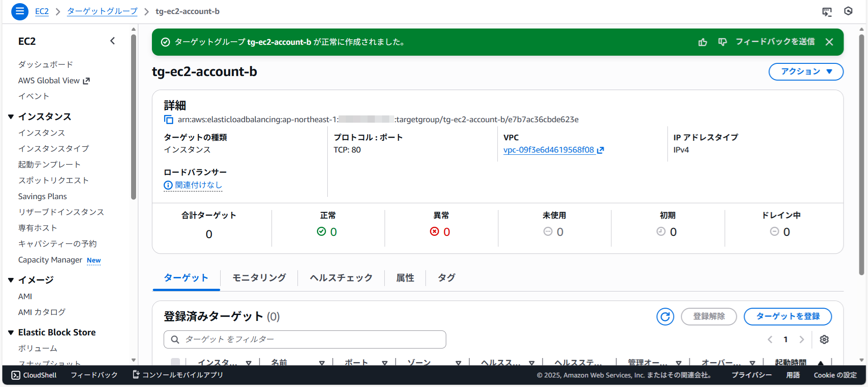Switch to the ヘルスチェック tab
This screenshot has width=868, height=387.
(x=341, y=278)
